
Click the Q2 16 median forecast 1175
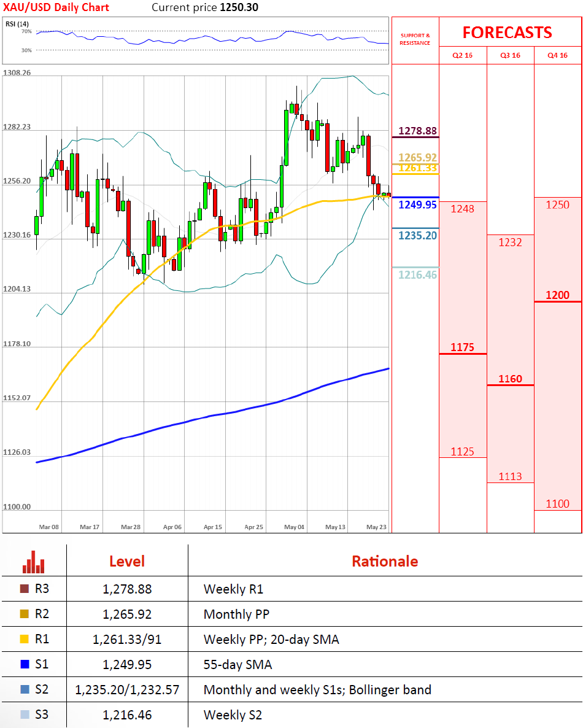coord(462,347)
